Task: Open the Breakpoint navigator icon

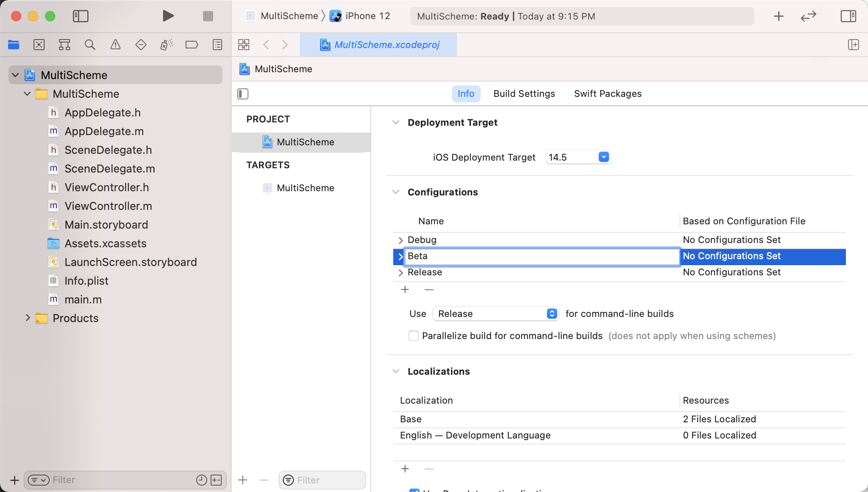Action: 192,45
